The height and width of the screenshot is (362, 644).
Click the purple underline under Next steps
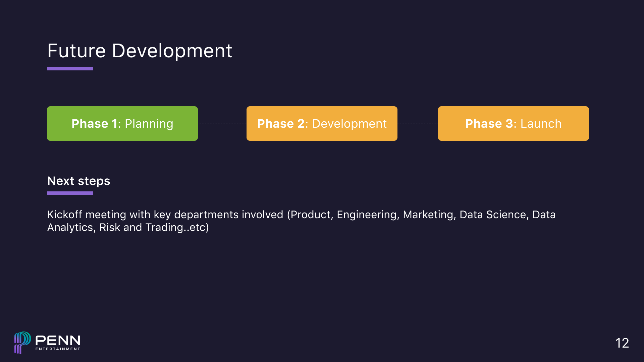pos(70,193)
